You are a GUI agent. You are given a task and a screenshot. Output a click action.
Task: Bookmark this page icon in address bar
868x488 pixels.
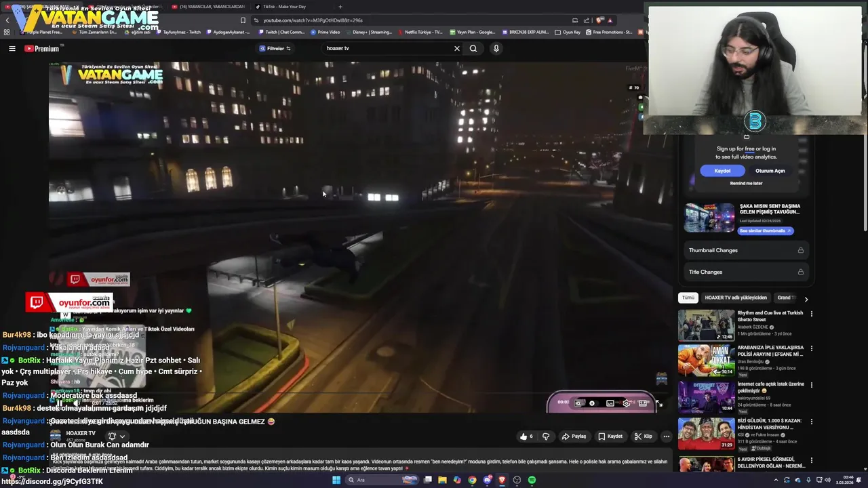(243, 20)
